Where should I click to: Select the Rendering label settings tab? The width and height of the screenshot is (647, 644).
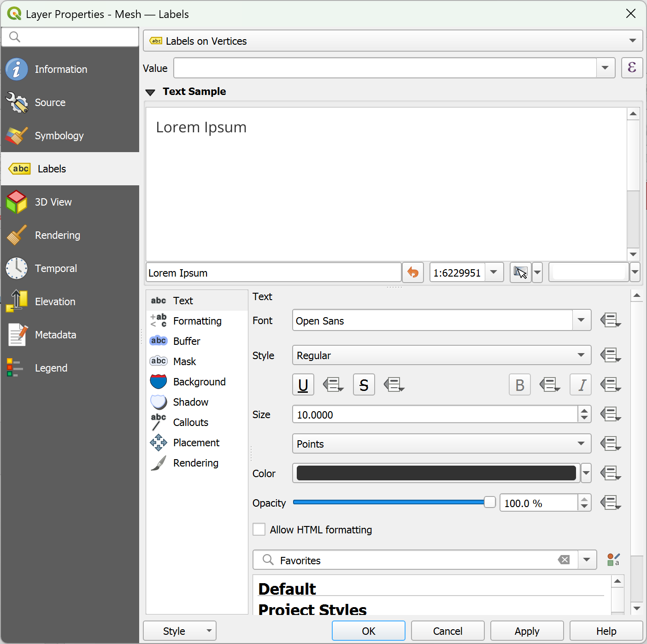(x=197, y=463)
